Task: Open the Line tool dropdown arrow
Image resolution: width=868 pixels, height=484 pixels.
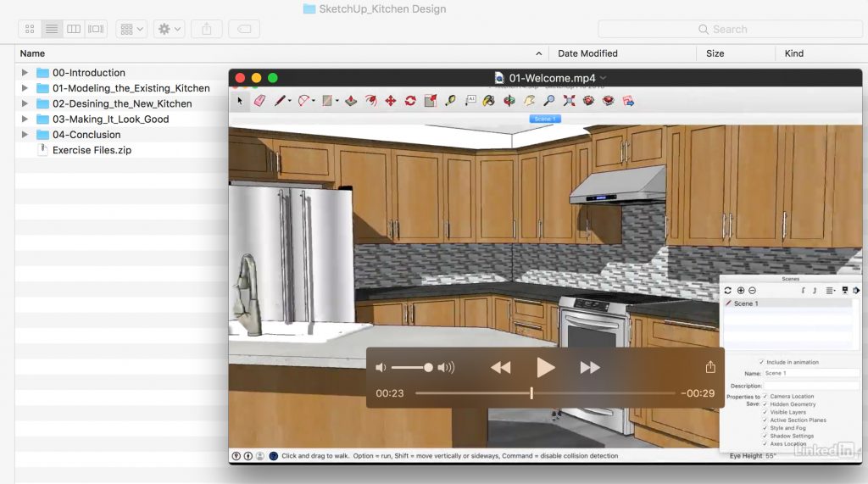Action: pos(290,101)
